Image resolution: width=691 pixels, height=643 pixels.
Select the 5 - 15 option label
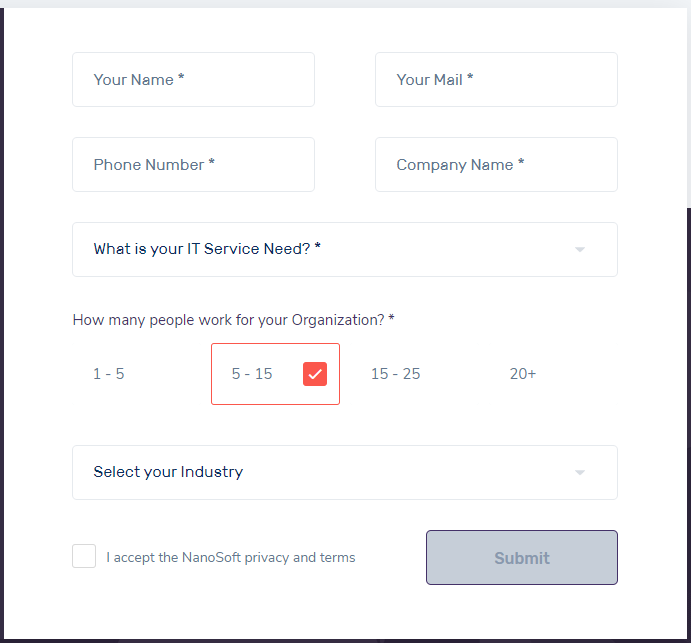click(252, 374)
